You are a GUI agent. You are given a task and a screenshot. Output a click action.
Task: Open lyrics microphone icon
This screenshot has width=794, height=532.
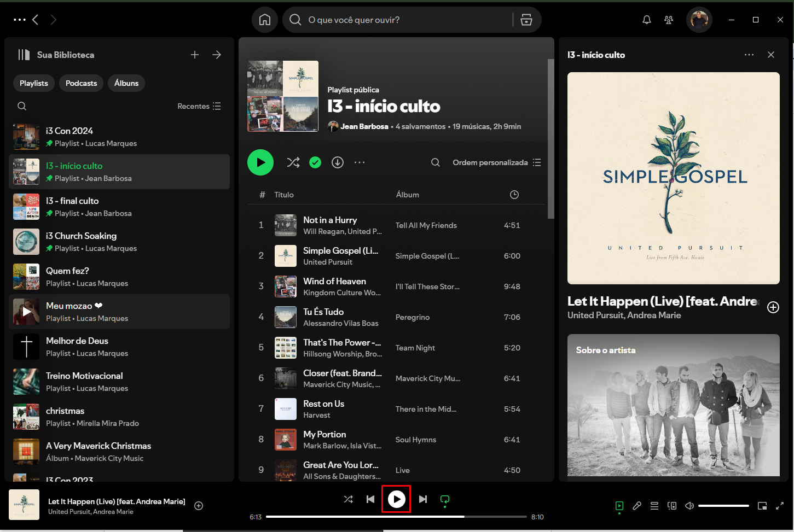637,506
